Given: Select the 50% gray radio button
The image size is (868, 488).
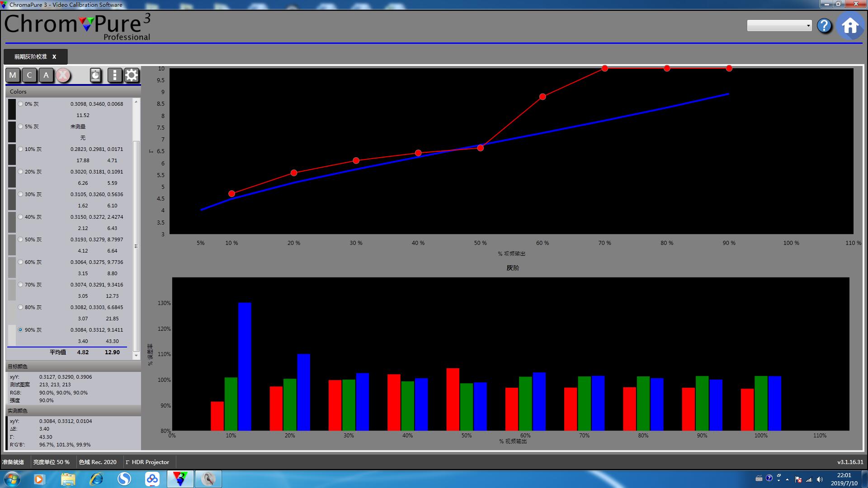Looking at the screenshot, I should tap(20, 239).
